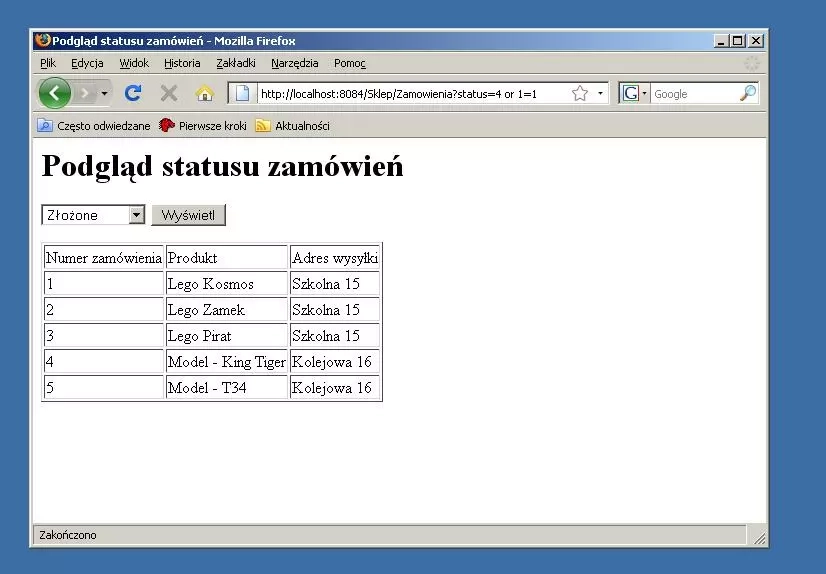Click the Kolejowa 16 address in T34 row

[335, 388]
